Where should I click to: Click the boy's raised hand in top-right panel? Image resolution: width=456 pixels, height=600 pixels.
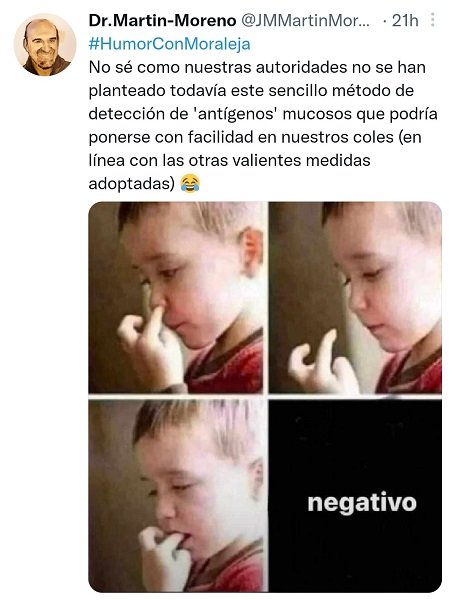321,364
